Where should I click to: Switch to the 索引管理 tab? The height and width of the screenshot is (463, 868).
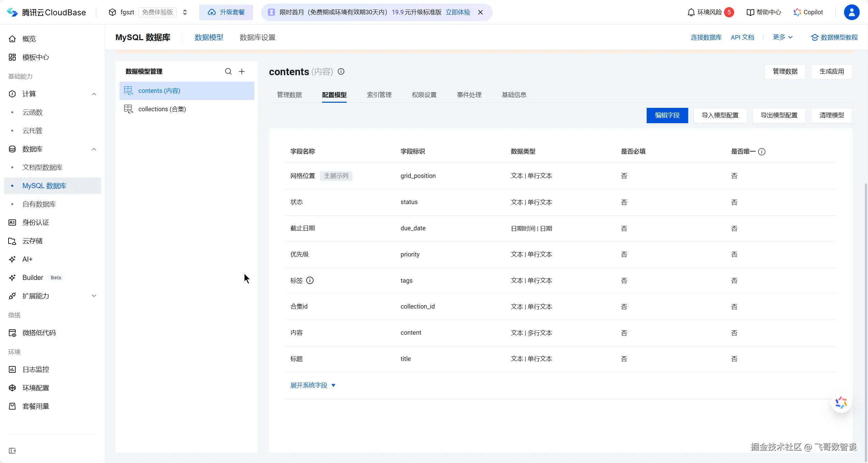(379, 95)
